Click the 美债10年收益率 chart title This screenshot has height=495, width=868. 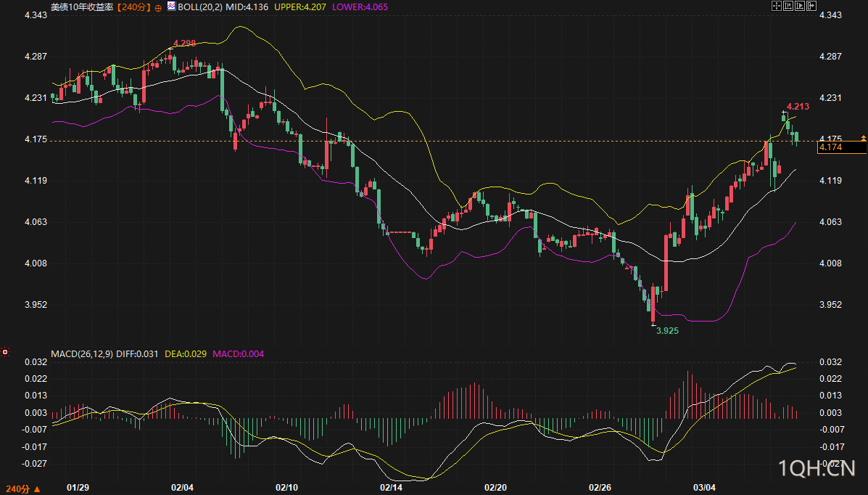point(83,7)
